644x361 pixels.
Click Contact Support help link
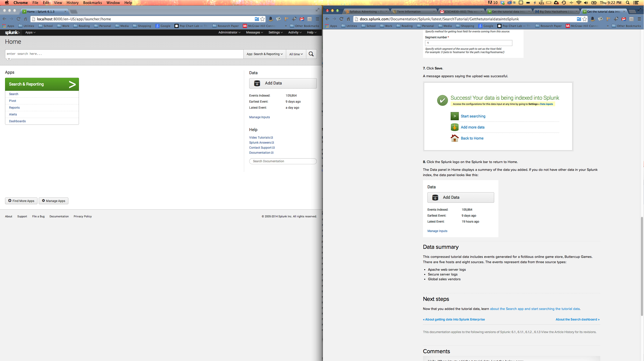tap(262, 148)
